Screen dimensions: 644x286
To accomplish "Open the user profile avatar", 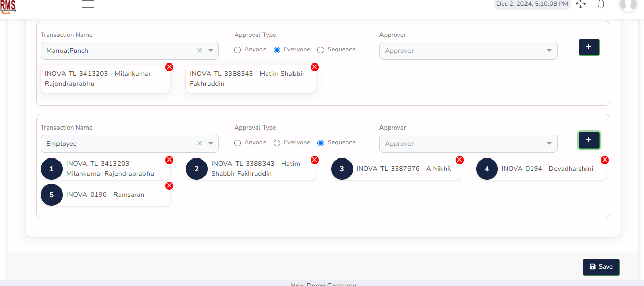I will point(628,4).
